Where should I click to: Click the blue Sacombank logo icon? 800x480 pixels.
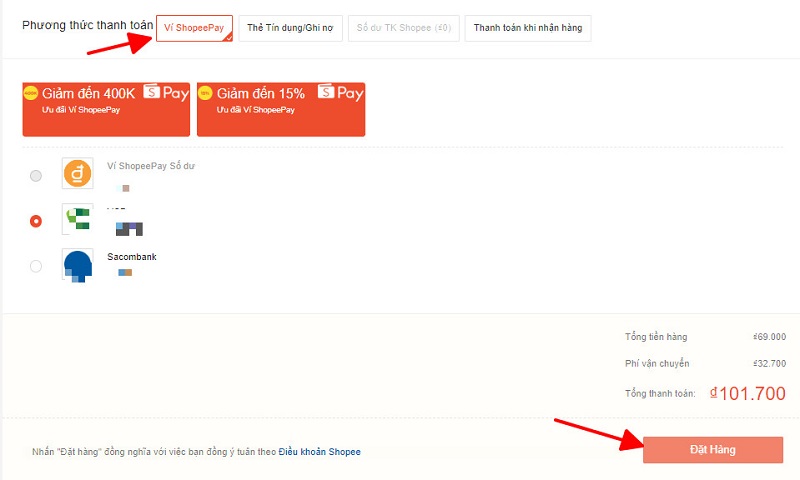[x=77, y=264]
